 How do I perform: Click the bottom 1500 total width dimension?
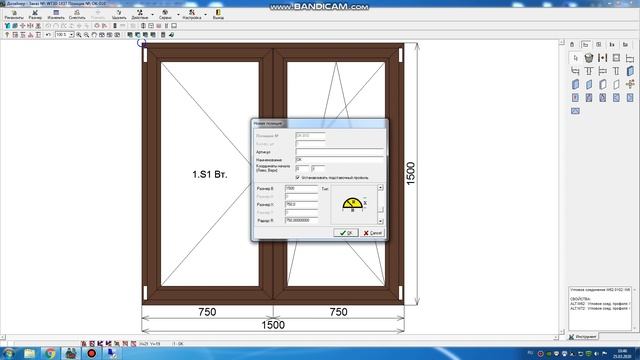click(x=273, y=325)
